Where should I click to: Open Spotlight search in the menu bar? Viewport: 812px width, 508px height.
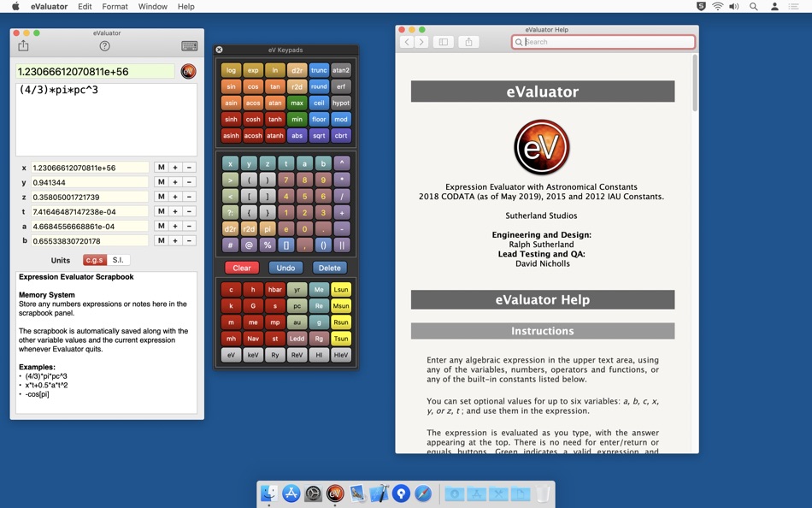point(754,6)
